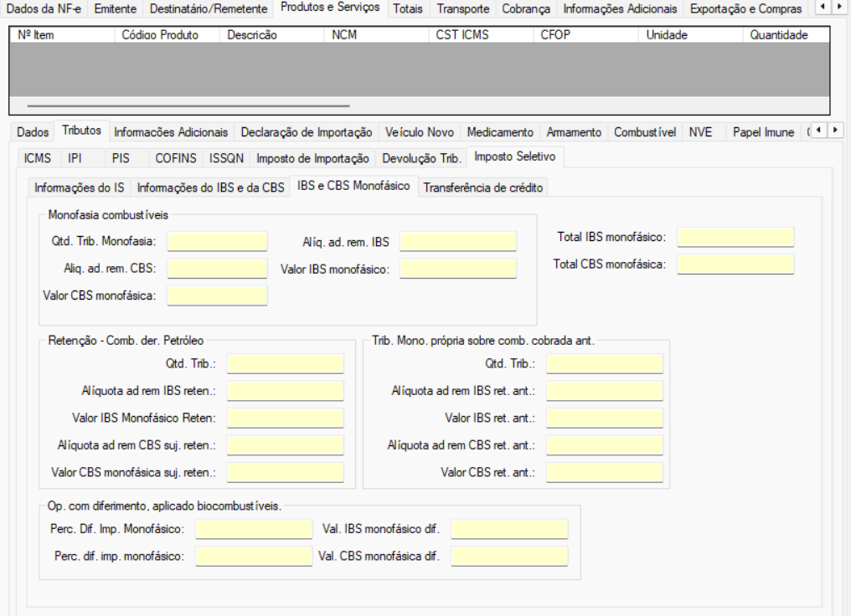Focus the Total CBS monofásica field

pos(735,264)
